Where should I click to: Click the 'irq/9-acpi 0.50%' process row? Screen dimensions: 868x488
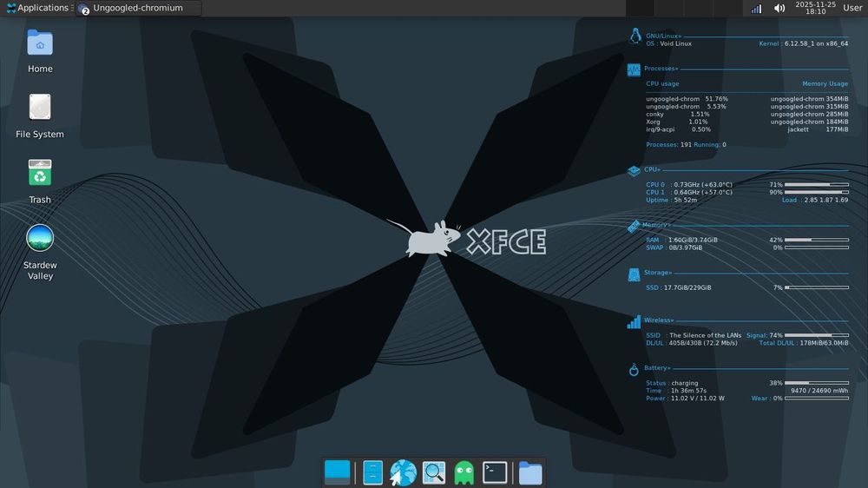pyautogui.click(x=678, y=129)
